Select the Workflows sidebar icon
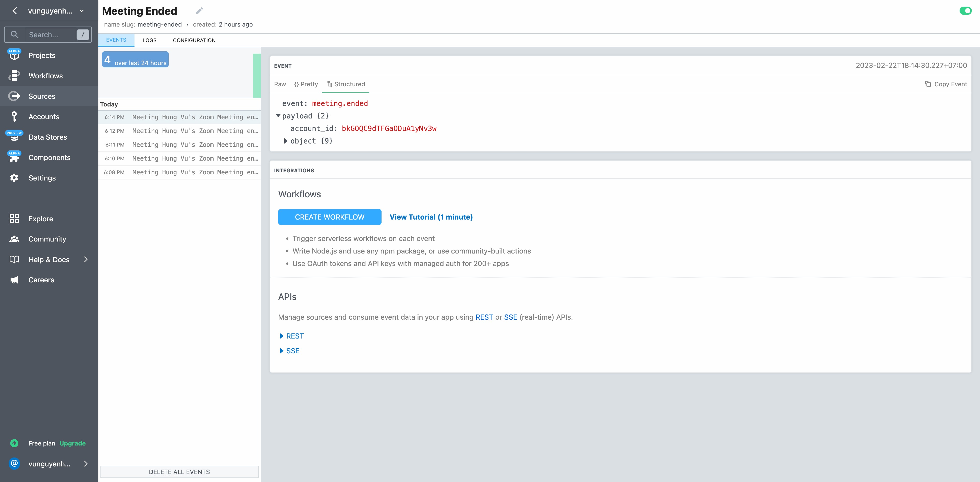Screen dimensions: 980x482 (x=14, y=75)
